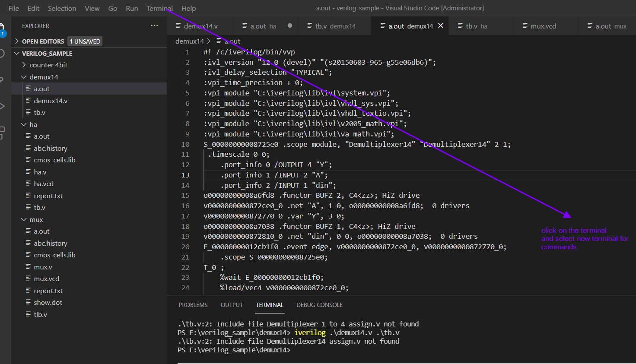Click the a.out breadcrumb segment
This screenshot has width=636, height=364.
(232, 41)
